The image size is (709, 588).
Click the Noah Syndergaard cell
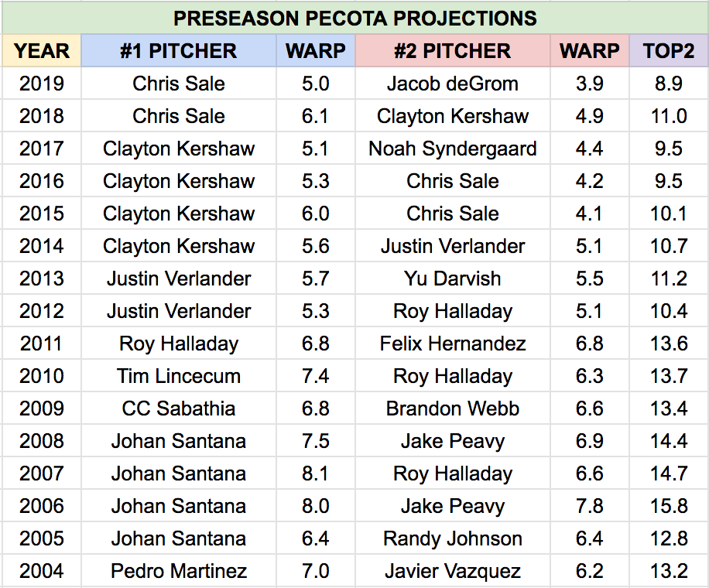[x=453, y=149]
